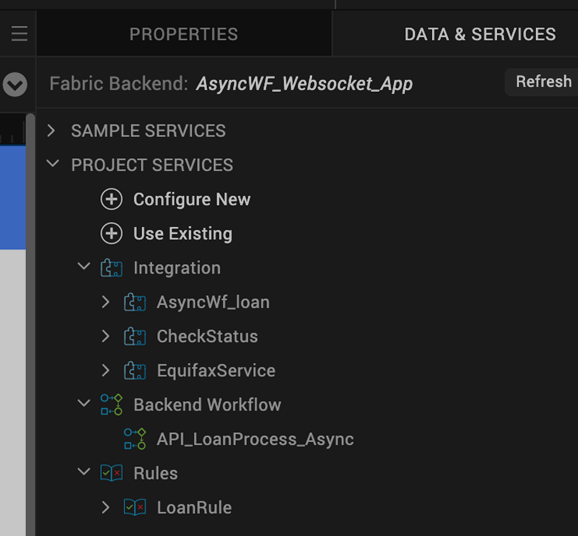Click the LoanRule book icon
The width and height of the screenshot is (578, 540).
pos(135,507)
